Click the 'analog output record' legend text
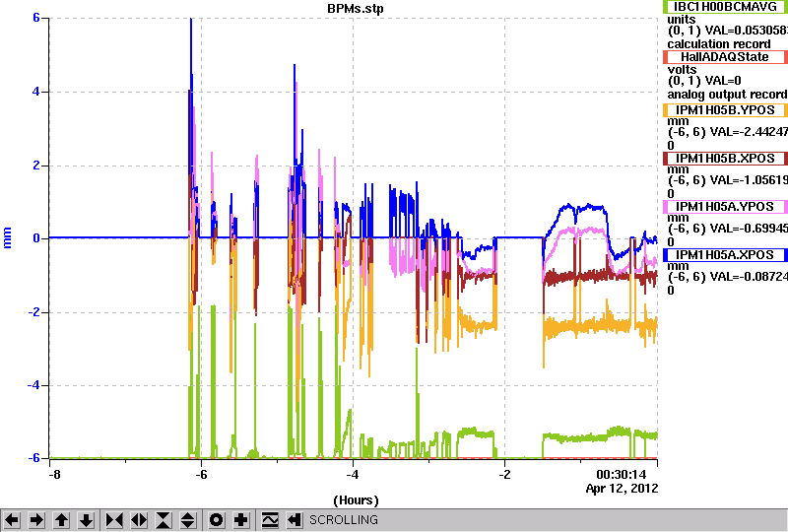 pos(727,95)
